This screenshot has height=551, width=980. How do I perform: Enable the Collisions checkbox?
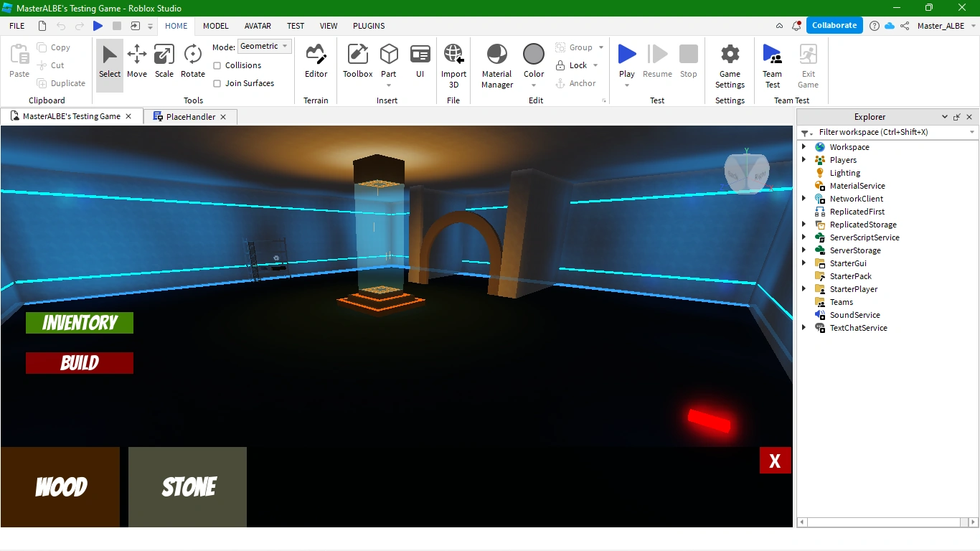(217, 65)
